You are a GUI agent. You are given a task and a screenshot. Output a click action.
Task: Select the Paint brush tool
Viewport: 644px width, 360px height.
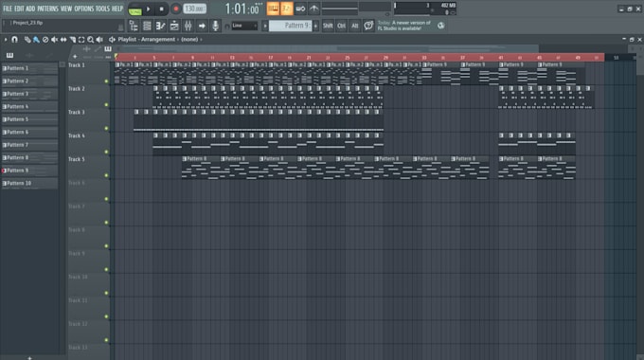37,40
